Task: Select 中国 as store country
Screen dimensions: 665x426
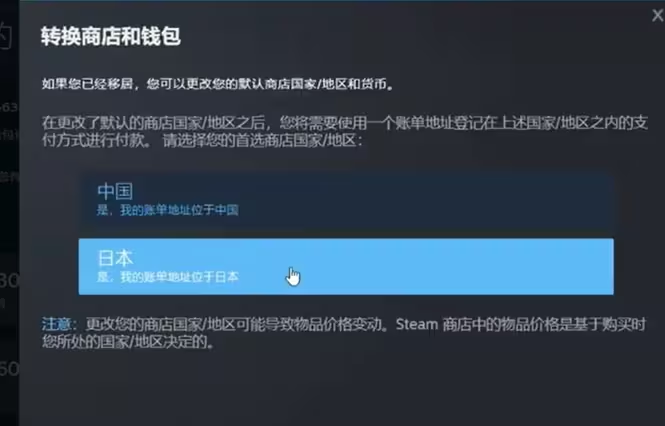Action: pos(346,200)
